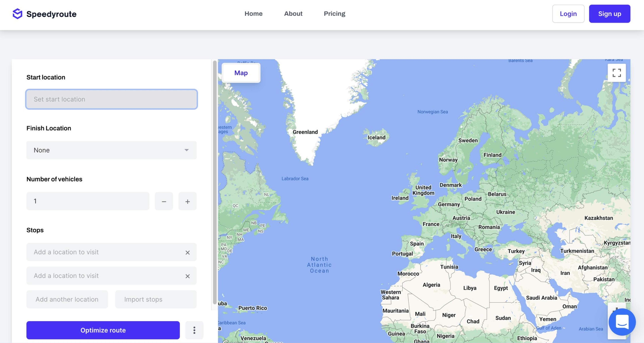Viewport: 644px width, 343px height.
Task: Open the About page
Action: (293, 14)
